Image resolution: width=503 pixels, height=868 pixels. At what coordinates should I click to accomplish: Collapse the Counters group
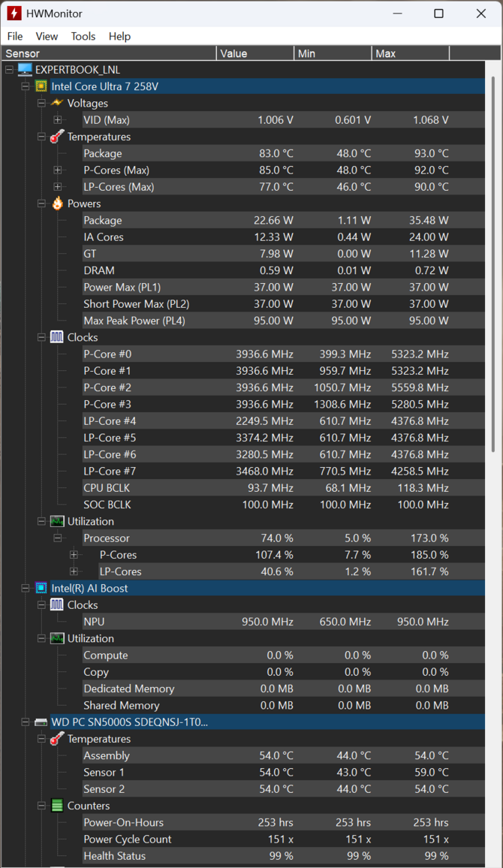(41, 806)
